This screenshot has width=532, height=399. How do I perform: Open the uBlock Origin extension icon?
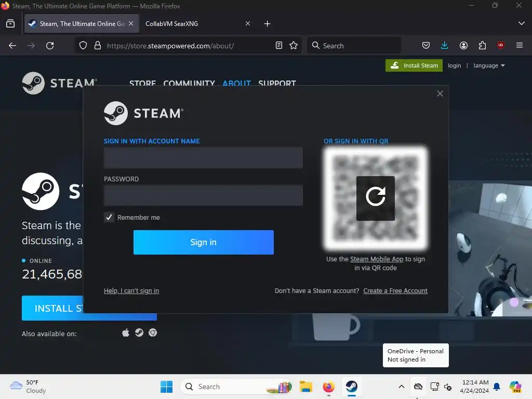click(x=501, y=45)
